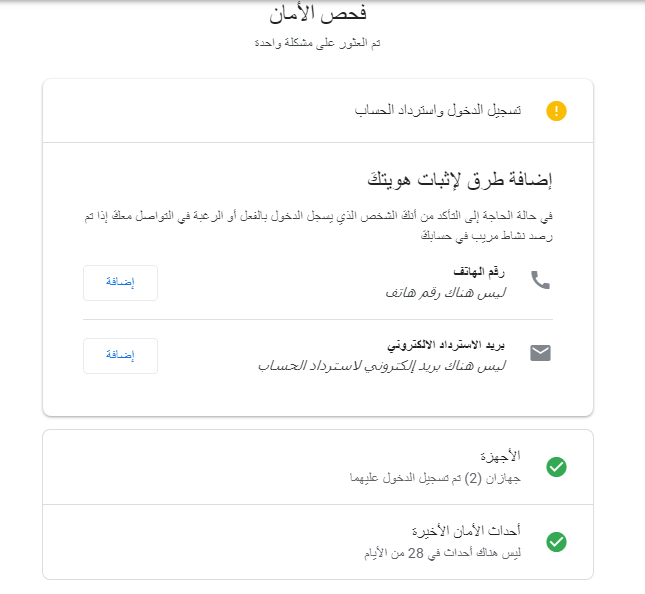Click the green checkmark beside الأجهزة
The image size is (645, 594).
(557, 466)
